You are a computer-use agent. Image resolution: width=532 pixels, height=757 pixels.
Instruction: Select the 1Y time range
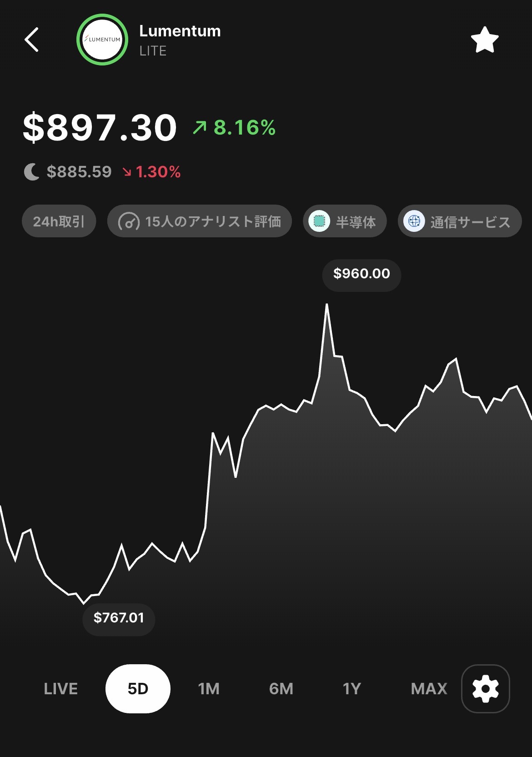coord(351,689)
